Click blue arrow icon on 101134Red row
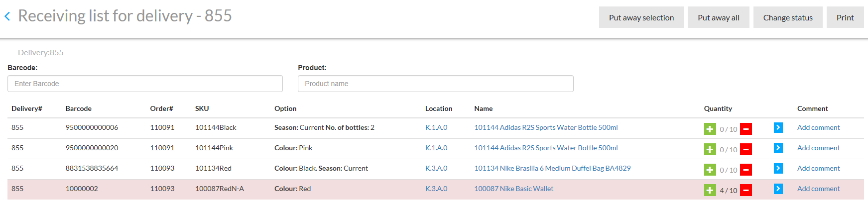The width and height of the screenshot is (868, 203). [x=778, y=169]
